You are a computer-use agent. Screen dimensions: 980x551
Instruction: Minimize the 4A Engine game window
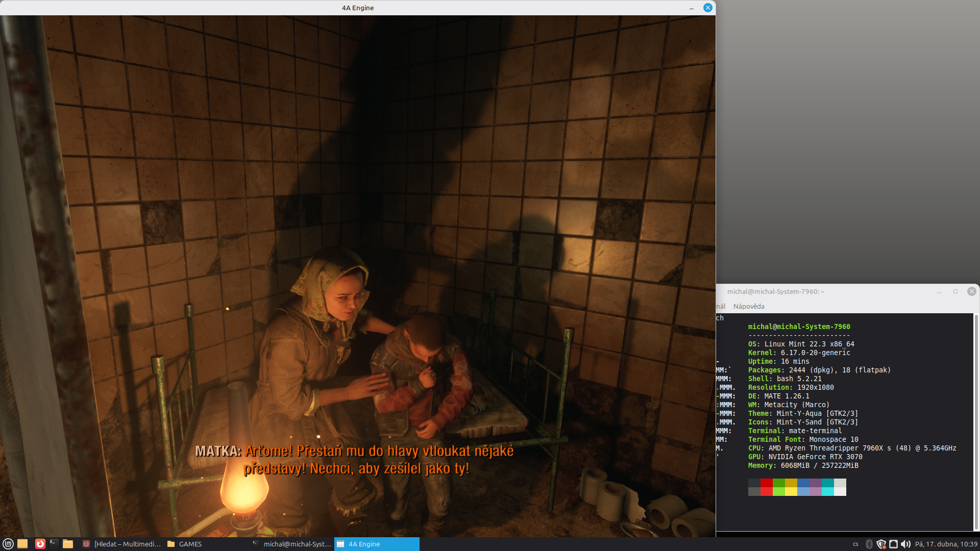[x=692, y=8]
